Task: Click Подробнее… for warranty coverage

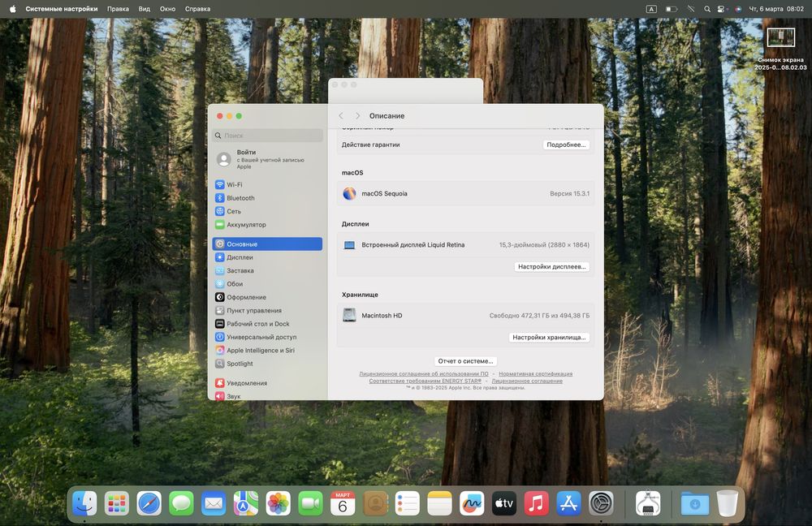Action: 566,144
